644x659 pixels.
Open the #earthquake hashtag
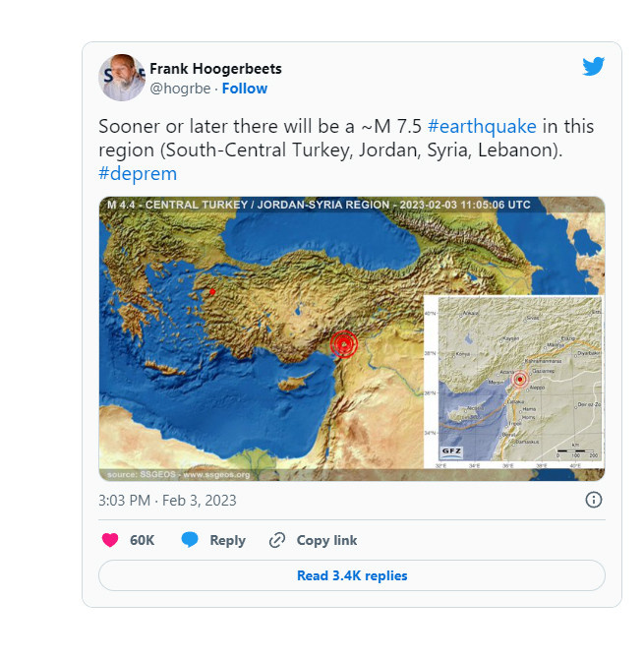[482, 127]
